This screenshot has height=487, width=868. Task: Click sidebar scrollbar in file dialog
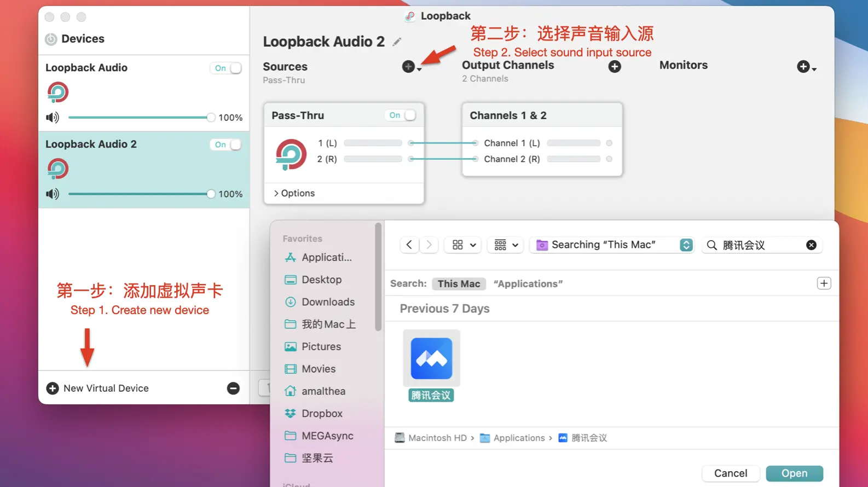point(378,277)
